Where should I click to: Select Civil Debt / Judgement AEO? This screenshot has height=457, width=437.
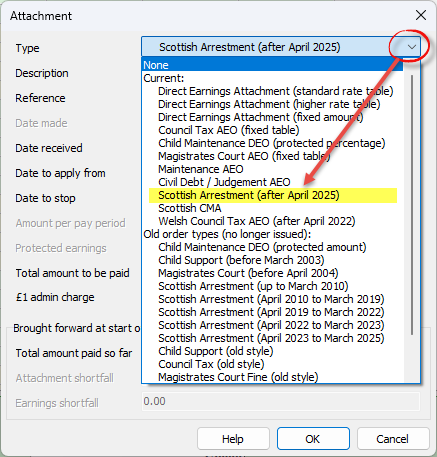click(x=224, y=182)
